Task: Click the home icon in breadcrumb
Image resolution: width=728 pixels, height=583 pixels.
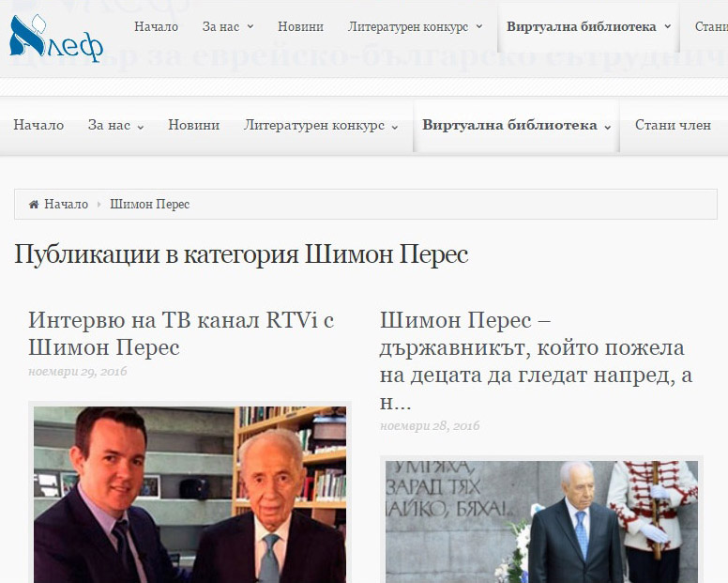Action: tap(34, 205)
